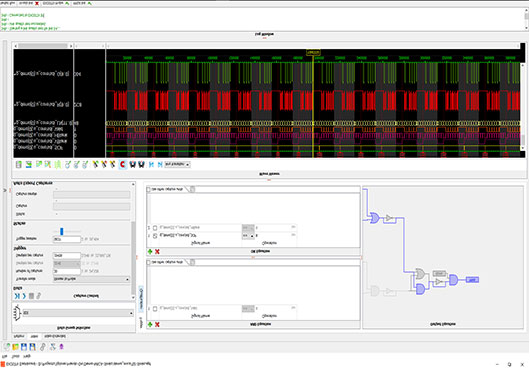Select the highlighted vertical side tab beside trigger lists

tap(141, 299)
